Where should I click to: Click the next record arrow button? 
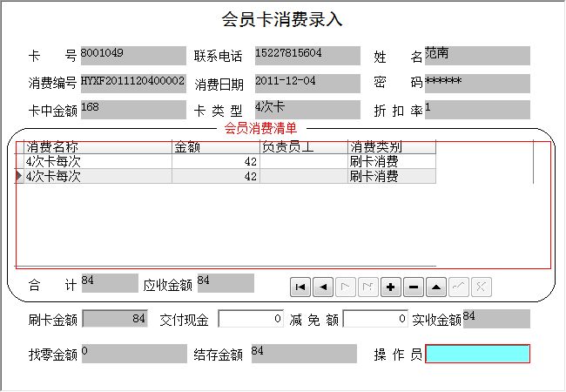[x=346, y=287]
